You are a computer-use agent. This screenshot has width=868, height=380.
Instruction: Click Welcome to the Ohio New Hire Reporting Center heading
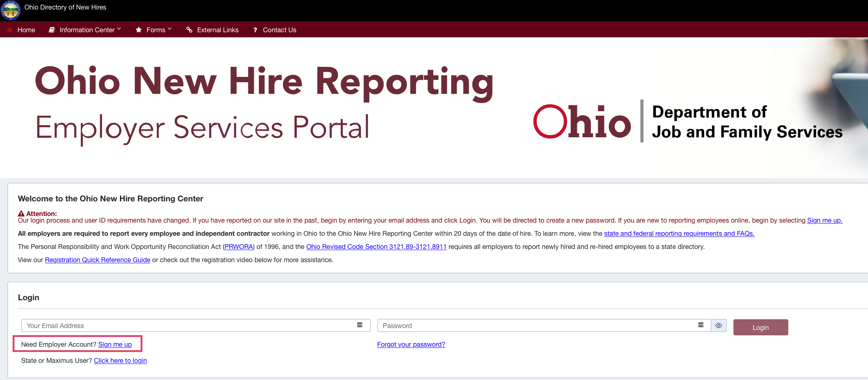click(110, 198)
